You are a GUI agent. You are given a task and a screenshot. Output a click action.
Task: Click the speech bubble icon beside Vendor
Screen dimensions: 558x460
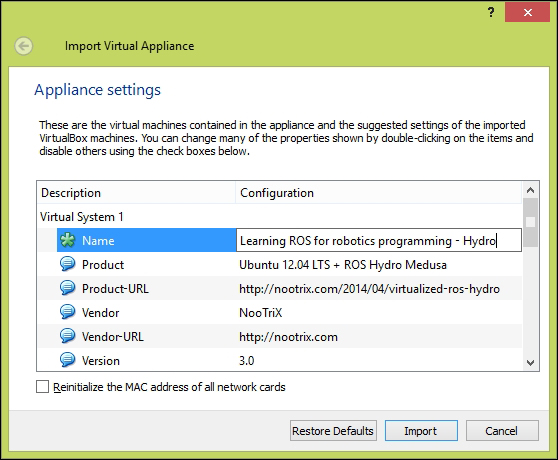click(x=67, y=312)
